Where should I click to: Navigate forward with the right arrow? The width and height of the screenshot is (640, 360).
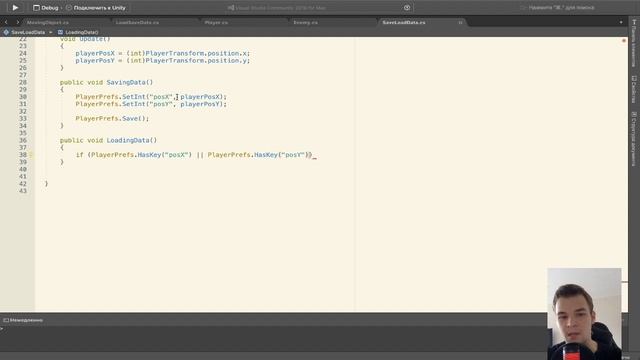[x=18, y=22]
